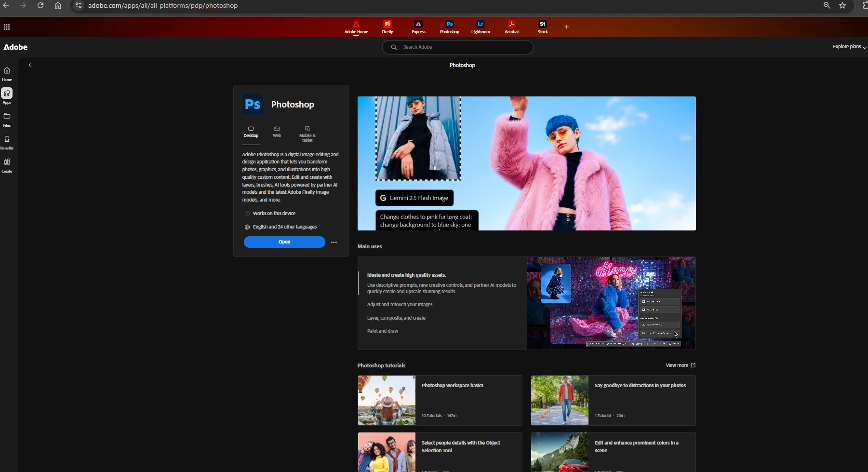868x472 pixels.
Task: Open Select people details Object Selection tutorial
Action: click(x=440, y=452)
